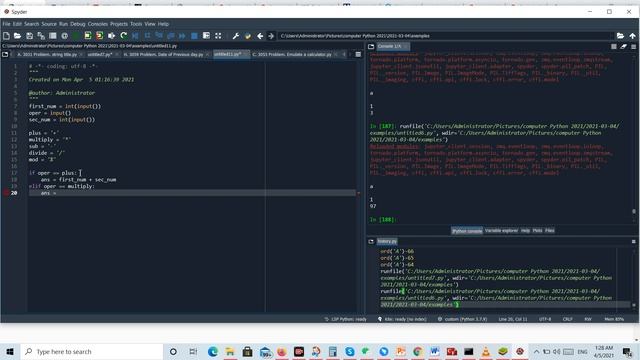Switch to the string title.py tab

47,54
